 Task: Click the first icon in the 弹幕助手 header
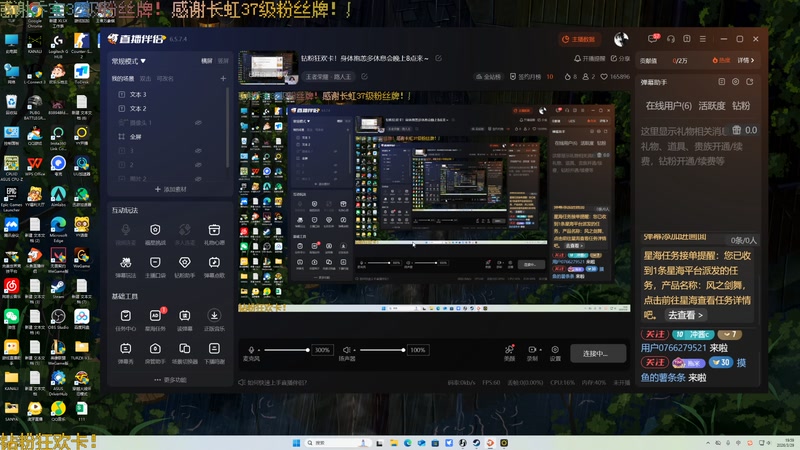pyautogui.click(x=721, y=82)
